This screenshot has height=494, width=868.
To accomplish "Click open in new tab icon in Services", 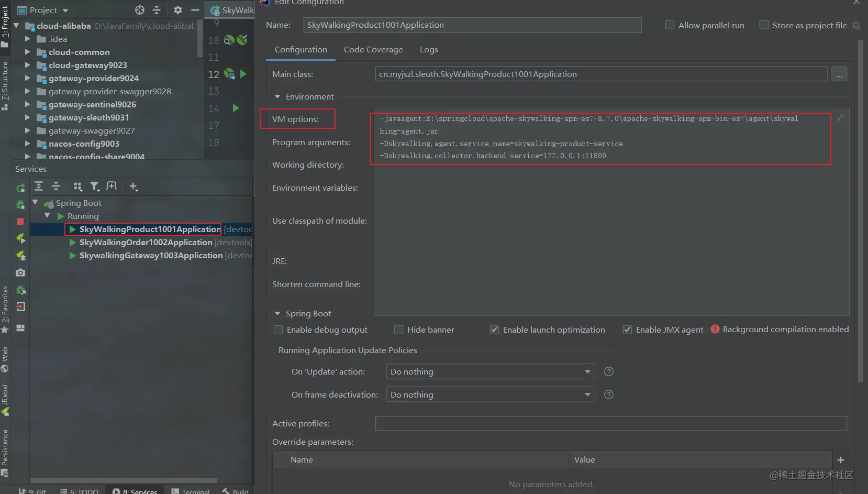I will click(x=112, y=186).
